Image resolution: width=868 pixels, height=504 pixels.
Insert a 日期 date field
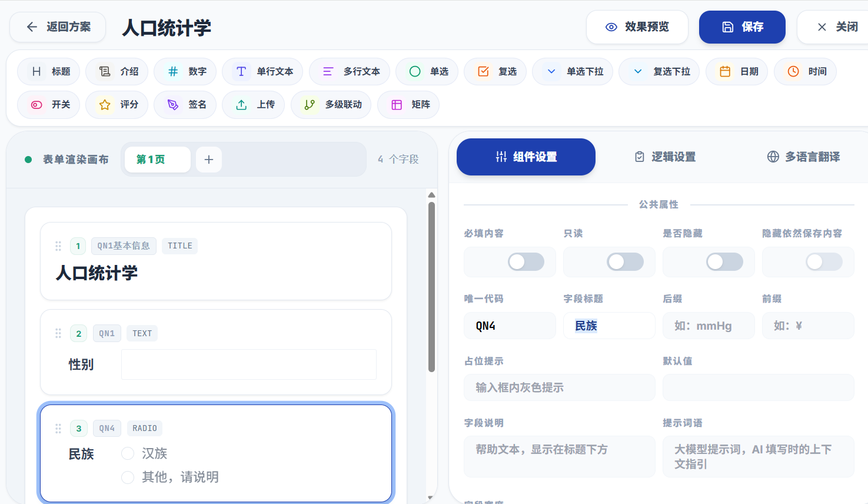737,72
